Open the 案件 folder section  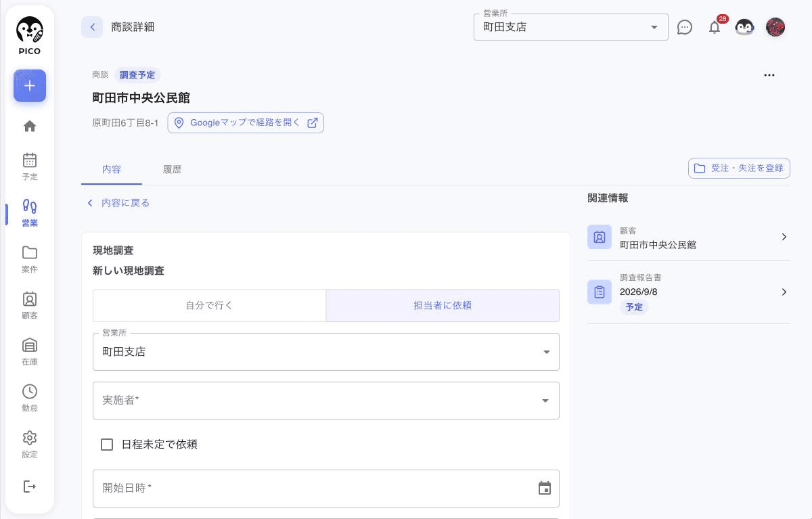point(30,259)
